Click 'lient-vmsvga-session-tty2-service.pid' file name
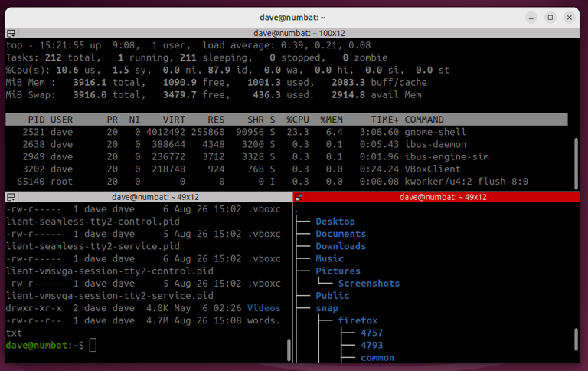Image resolution: width=588 pixels, height=371 pixels. 109,296
